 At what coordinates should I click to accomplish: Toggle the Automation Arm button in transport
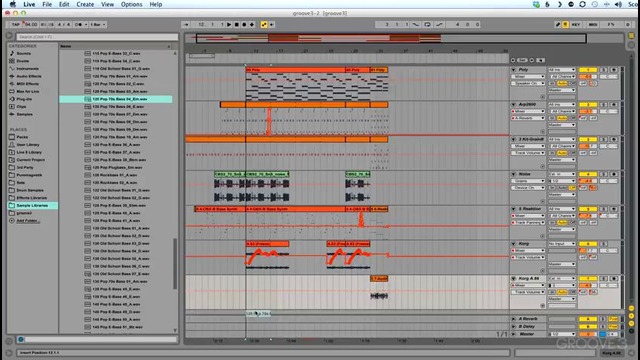pyautogui.click(x=264, y=24)
